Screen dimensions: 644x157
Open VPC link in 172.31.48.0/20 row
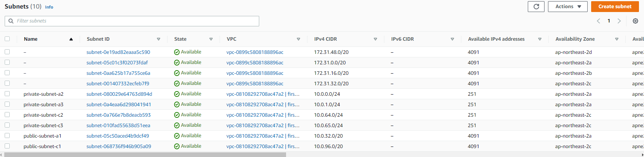point(255,52)
